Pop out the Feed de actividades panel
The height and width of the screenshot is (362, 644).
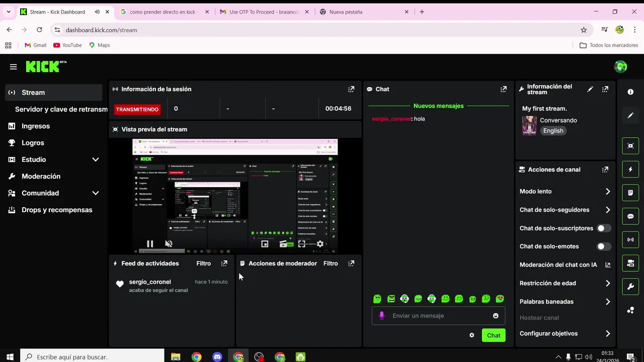click(x=224, y=263)
